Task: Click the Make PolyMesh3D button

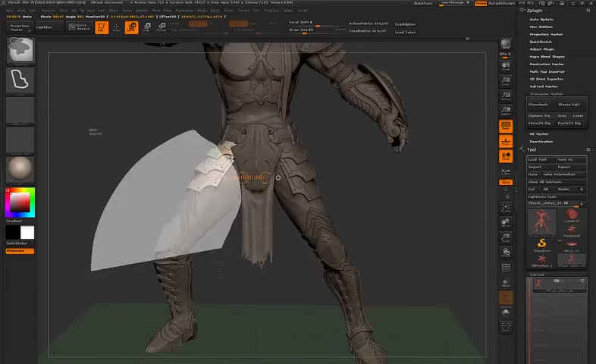Action: [x=563, y=174]
